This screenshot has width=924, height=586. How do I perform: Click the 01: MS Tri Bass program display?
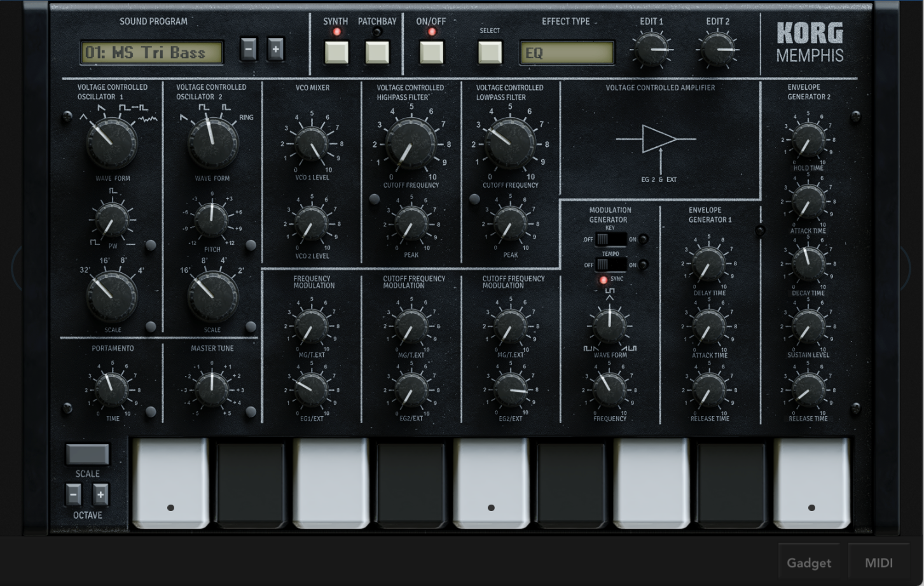tap(151, 53)
